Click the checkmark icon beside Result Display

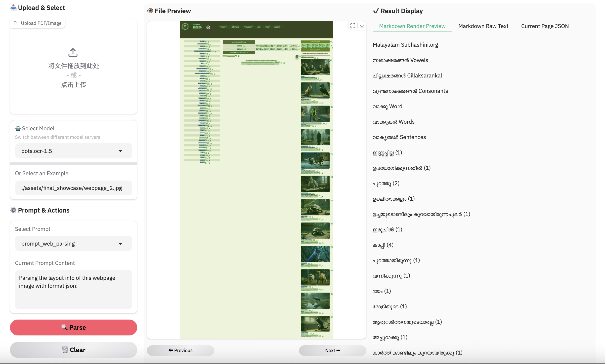click(376, 11)
